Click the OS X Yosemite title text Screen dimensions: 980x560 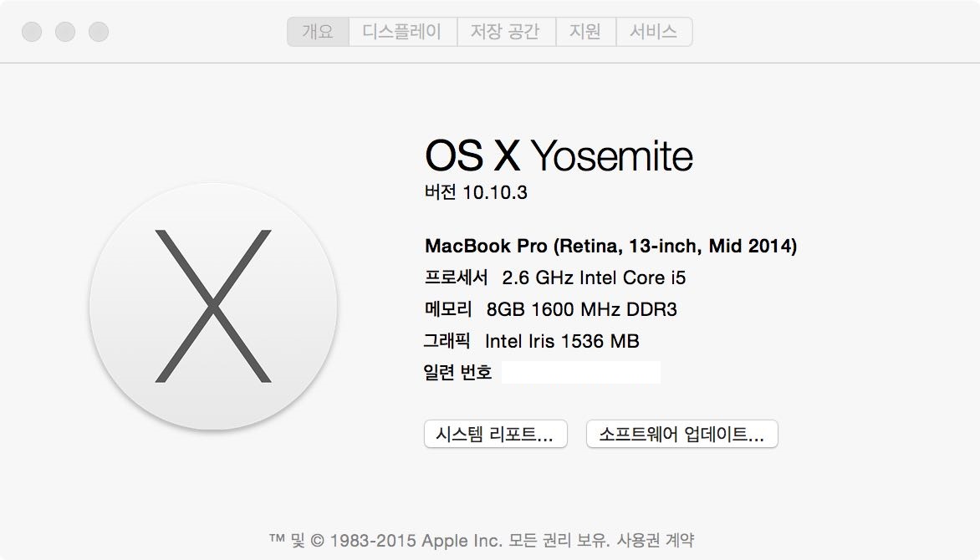559,155
